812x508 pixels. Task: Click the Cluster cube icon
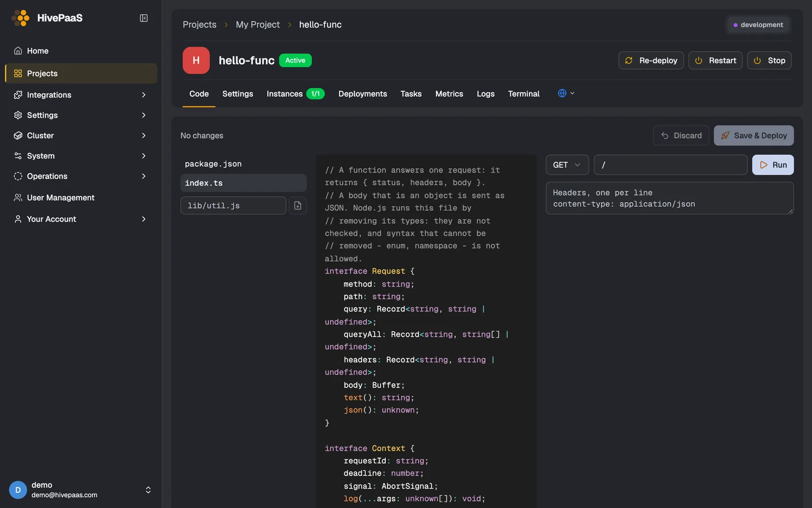[x=18, y=136]
